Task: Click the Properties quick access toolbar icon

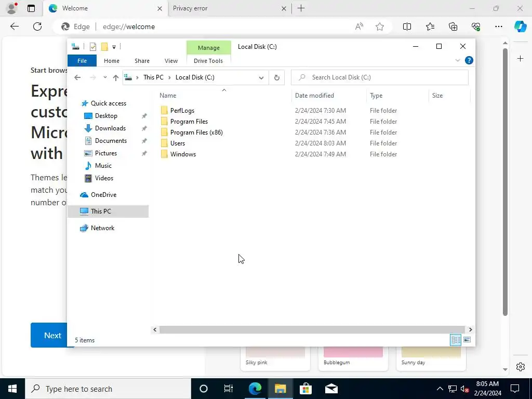Action: click(x=92, y=47)
